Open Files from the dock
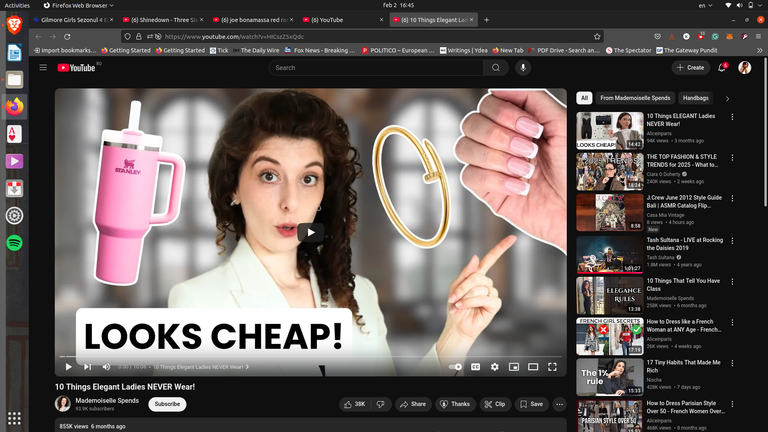This screenshot has height=432, width=768. 14,79
